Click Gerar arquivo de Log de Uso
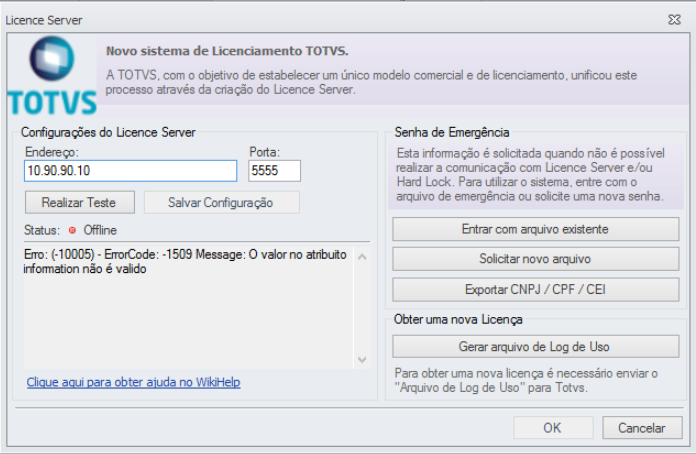This screenshot has width=696, height=454. (536, 347)
